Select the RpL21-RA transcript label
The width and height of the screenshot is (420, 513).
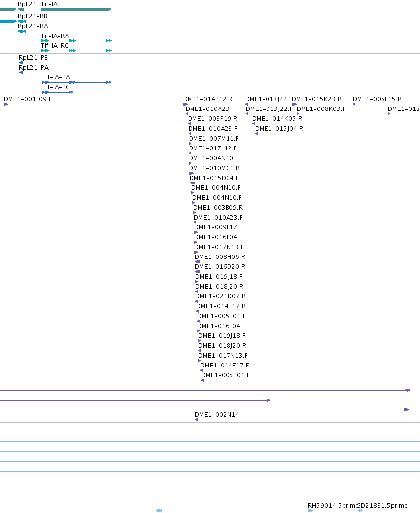33,26
